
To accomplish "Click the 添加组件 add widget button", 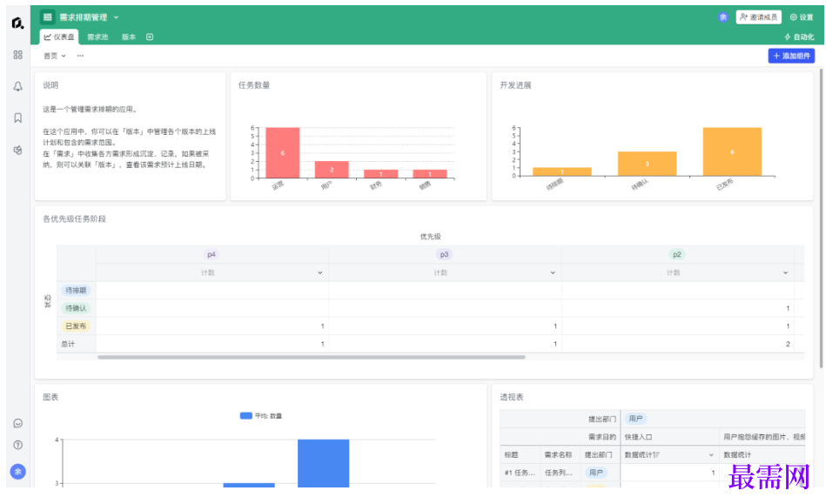I will coord(790,56).
